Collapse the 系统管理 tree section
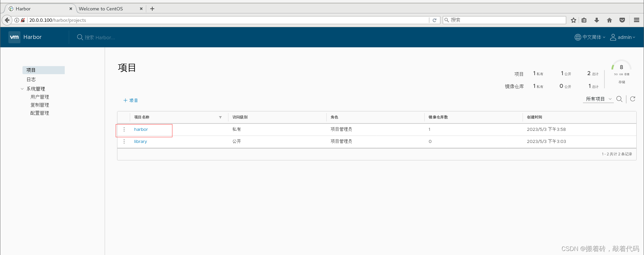This screenshot has height=255, width=644. point(22,89)
